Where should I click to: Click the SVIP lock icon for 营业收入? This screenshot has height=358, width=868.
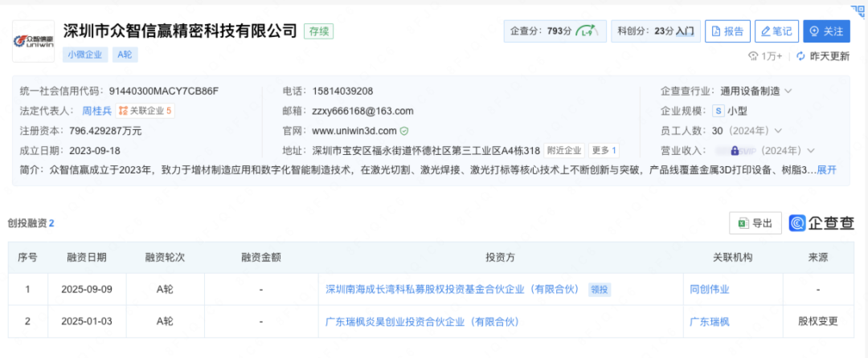pyautogui.click(x=735, y=150)
